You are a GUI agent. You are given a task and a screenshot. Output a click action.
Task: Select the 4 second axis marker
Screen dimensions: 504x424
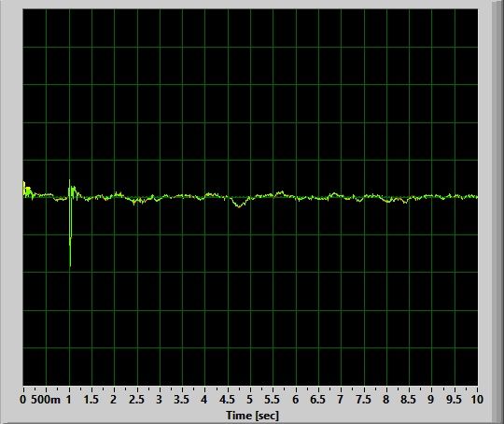point(204,400)
